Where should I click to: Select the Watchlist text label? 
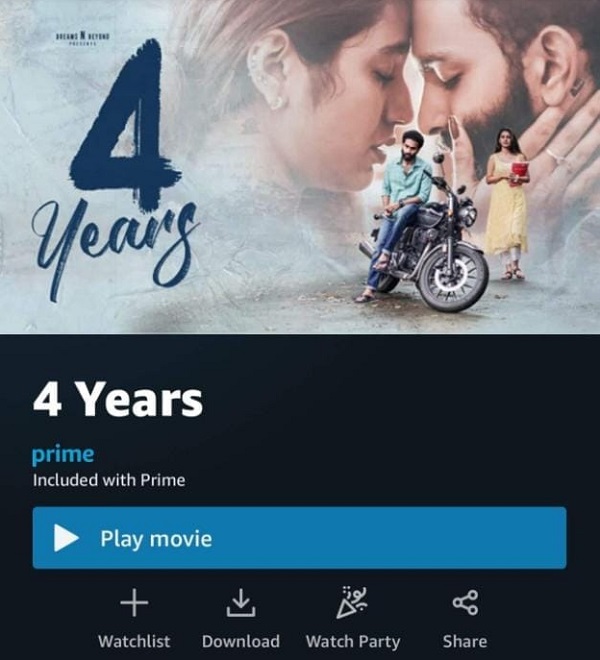point(134,641)
